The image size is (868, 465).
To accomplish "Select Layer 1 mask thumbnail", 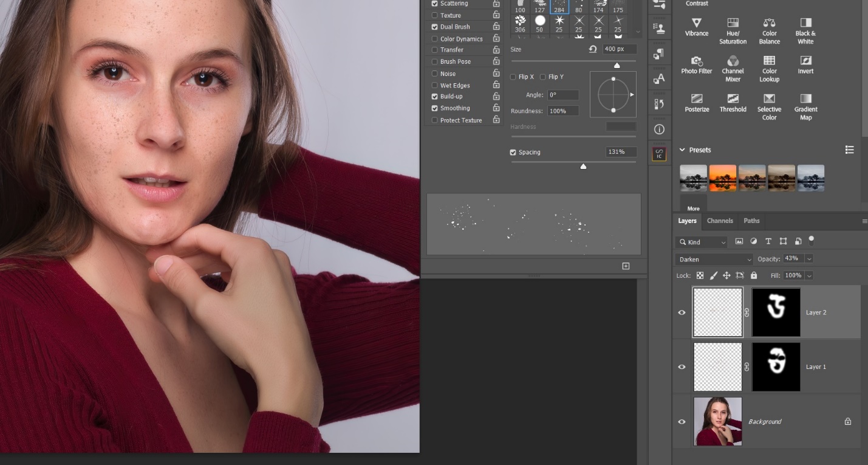I will pos(776,367).
